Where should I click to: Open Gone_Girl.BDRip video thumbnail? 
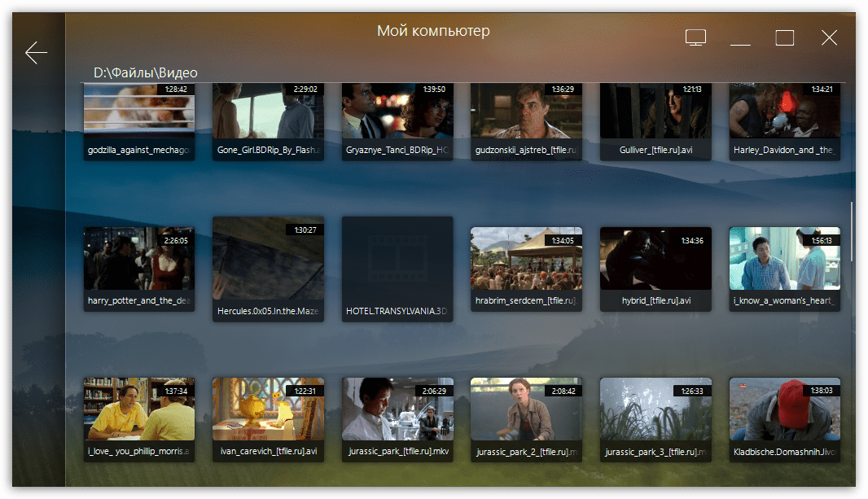tap(268, 111)
